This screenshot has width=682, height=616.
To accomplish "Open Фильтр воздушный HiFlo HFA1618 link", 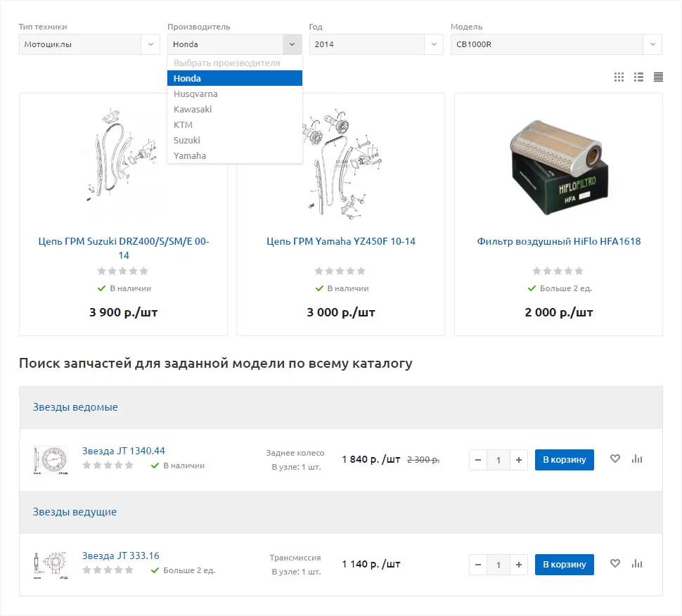I will pyautogui.click(x=558, y=241).
